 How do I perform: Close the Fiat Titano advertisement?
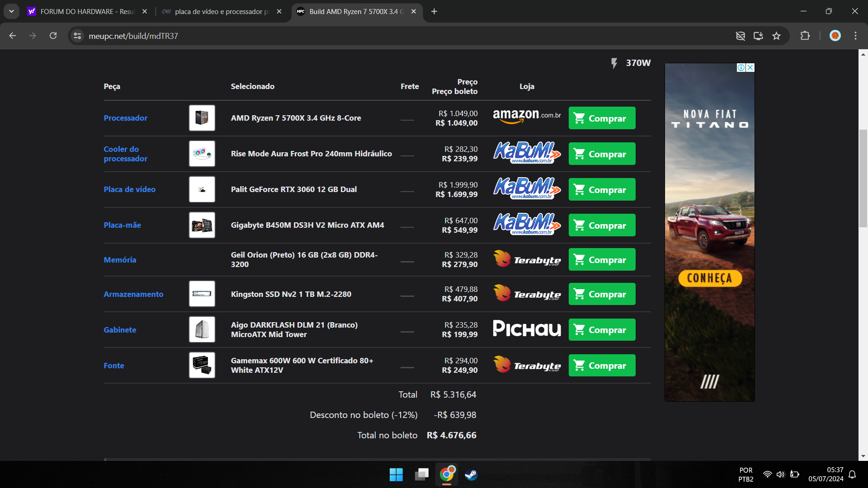(x=750, y=67)
